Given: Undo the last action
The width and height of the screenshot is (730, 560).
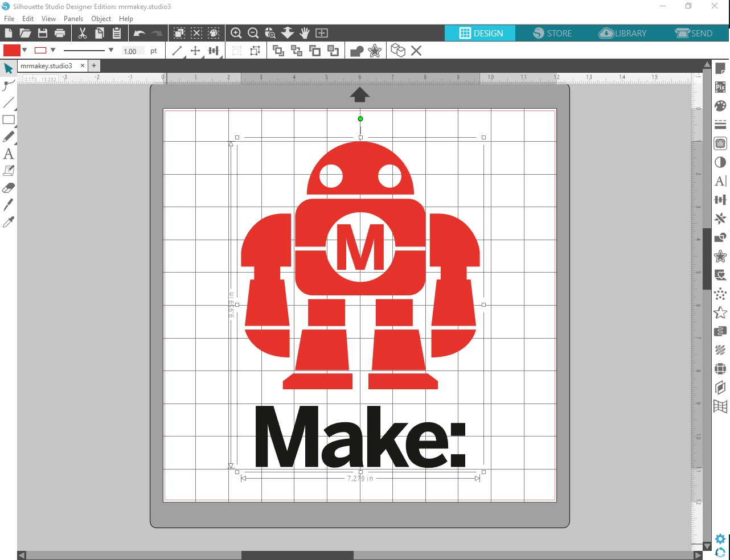Looking at the screenshot, I should 140,33.
